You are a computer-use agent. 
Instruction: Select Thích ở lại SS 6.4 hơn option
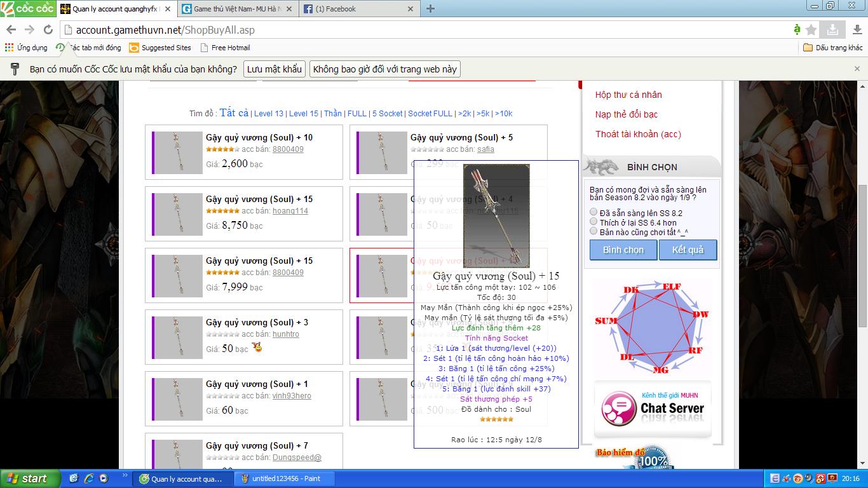(593, 222)
